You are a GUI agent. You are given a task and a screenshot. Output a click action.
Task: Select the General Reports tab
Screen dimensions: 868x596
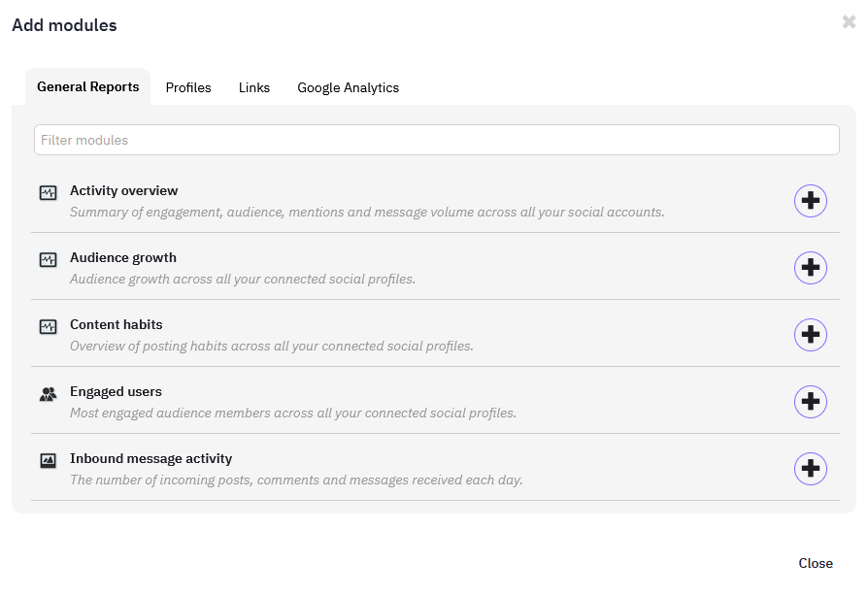coord(87,86)
